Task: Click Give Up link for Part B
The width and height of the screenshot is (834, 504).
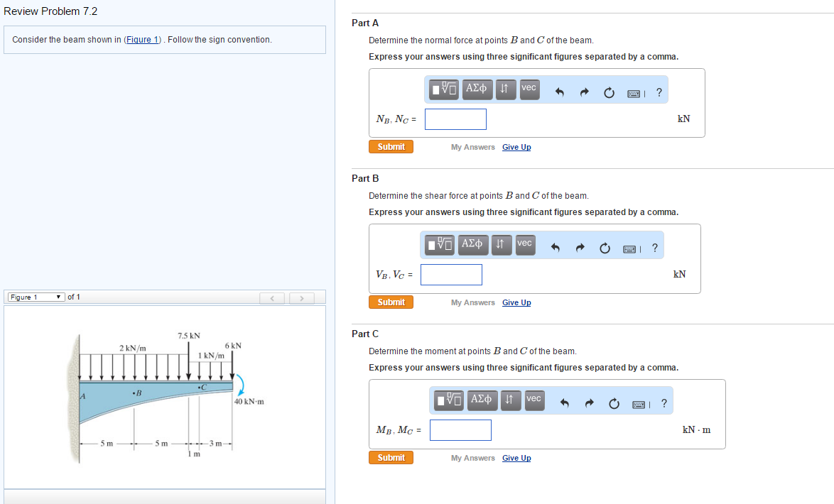Action: (516, 302)
